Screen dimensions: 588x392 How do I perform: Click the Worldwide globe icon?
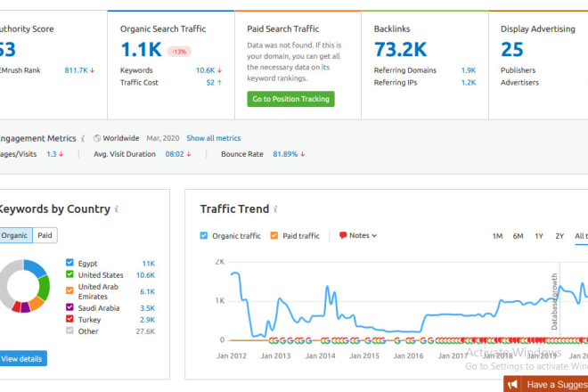(x=97, y=138)
